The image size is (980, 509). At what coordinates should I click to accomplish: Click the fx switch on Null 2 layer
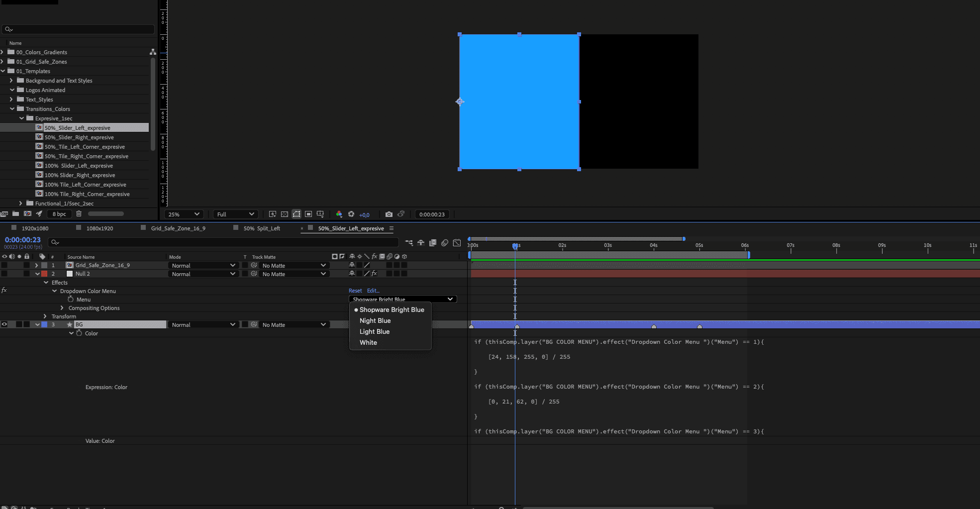(x=374, y=274)
